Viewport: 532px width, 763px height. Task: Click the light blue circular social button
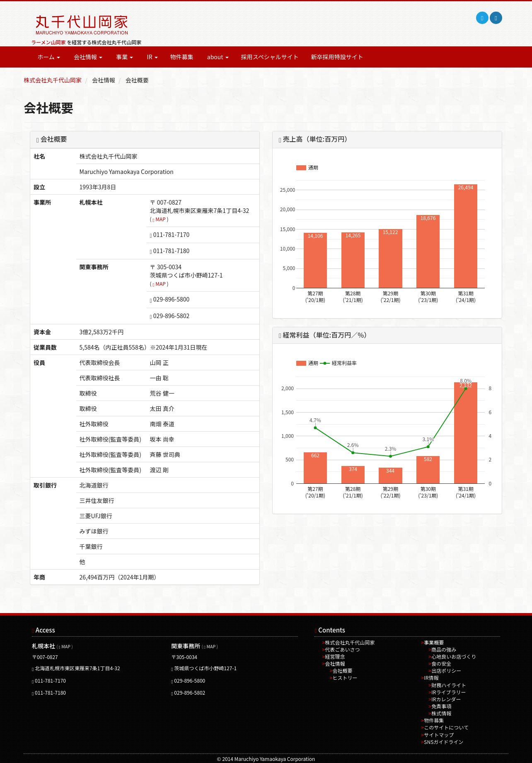coord(482,18)
